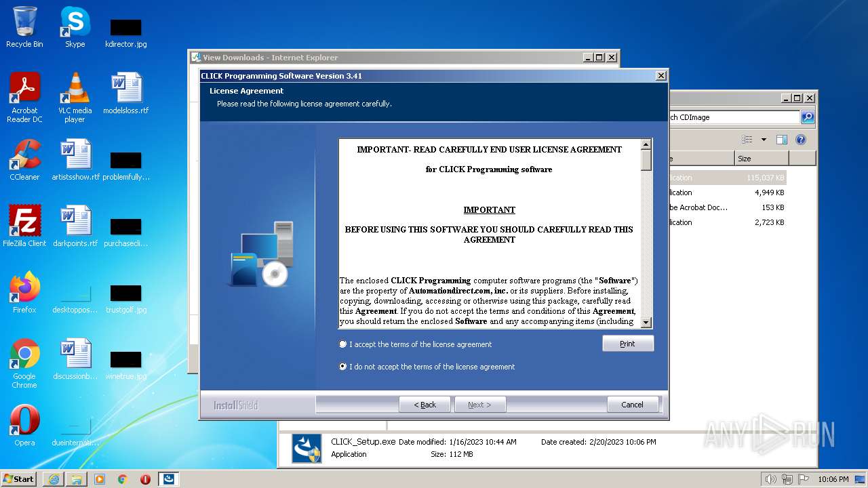This screenshot has width=868, height=488.
Task: Open winetrue.jpg desktop image
Action: (126, 365)
